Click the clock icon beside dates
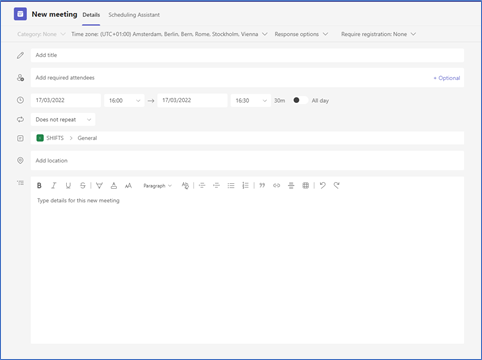 20,100
